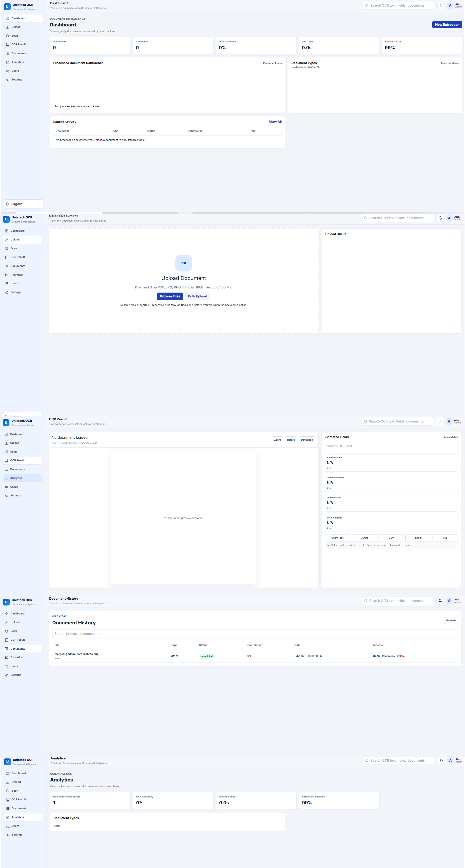Open the merged_godhan_screenshots.png document via the Open link

(376, 656)
